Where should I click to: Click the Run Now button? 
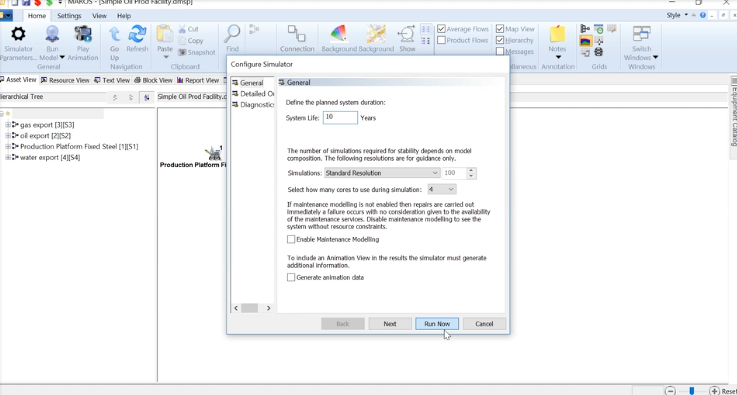pyautogui.click(x=437, y=324)
